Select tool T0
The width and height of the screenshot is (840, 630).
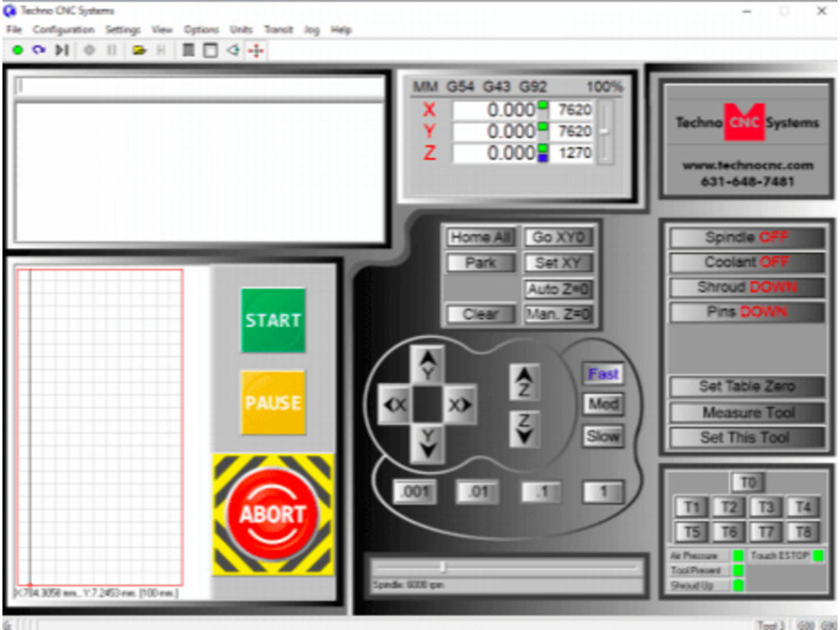click(x=748, y=482)
